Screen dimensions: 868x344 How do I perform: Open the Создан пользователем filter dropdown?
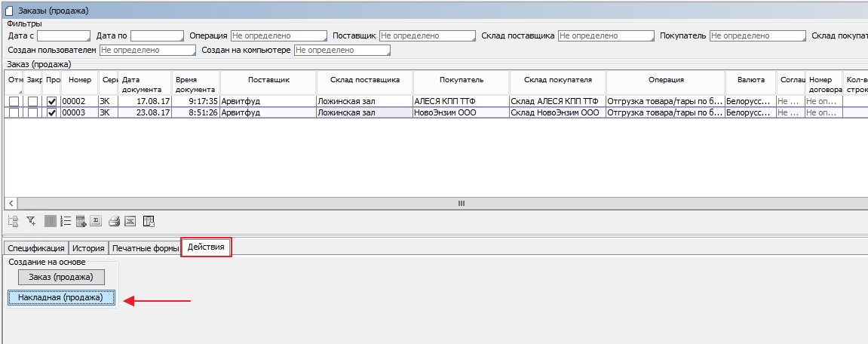[x=148, y=50]
